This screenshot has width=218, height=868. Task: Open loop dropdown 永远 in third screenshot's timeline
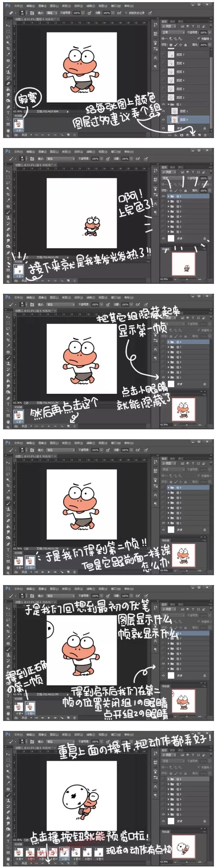pyautogui.click(x=27, y=426)
